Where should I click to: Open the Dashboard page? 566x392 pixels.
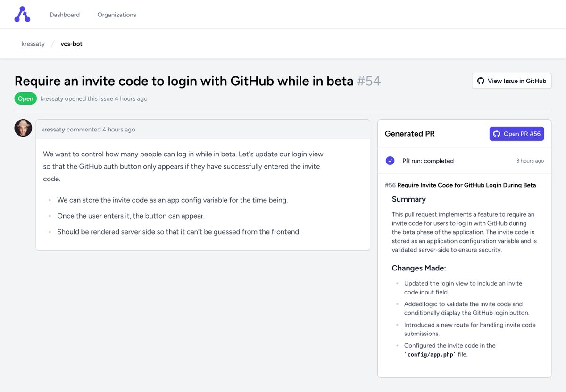pyautogui.click(x=65, y=15)
